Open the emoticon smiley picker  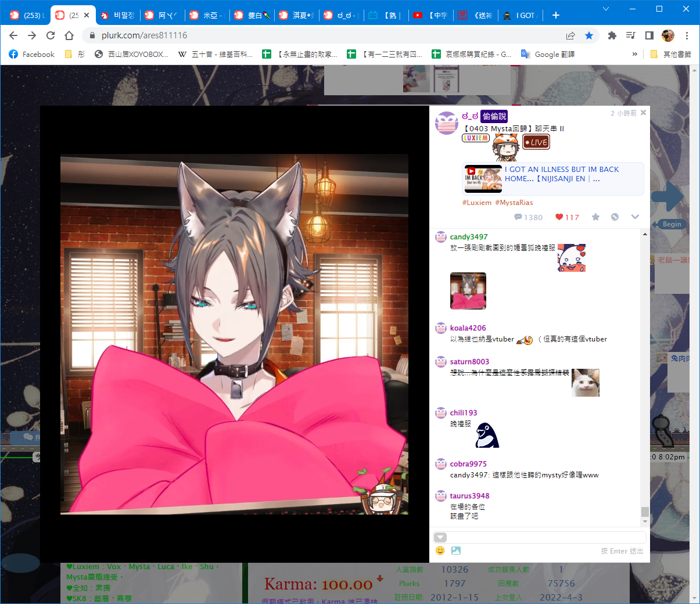tap(440, 551)
